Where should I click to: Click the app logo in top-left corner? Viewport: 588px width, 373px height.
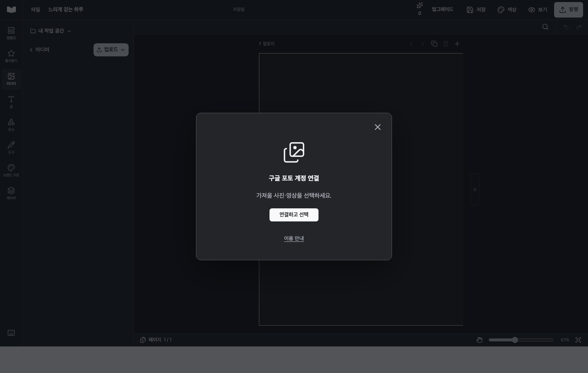pyautogui.click(x=11, y=10)
